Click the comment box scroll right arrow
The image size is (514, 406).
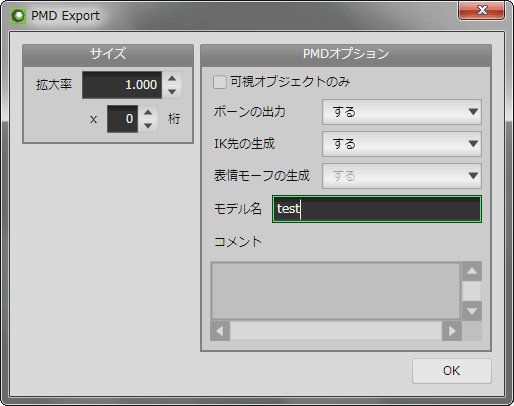[x=452, y=331]
